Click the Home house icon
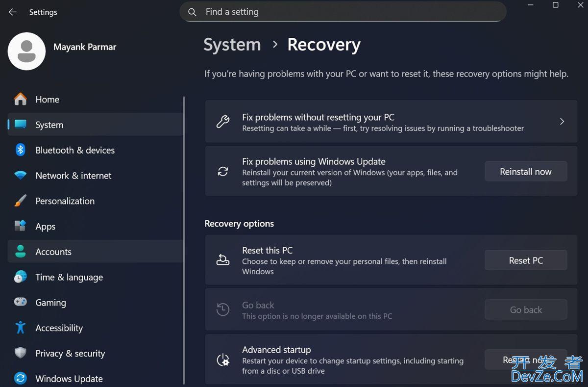This screenshot has height=387, width=588. tap(21, 99)
